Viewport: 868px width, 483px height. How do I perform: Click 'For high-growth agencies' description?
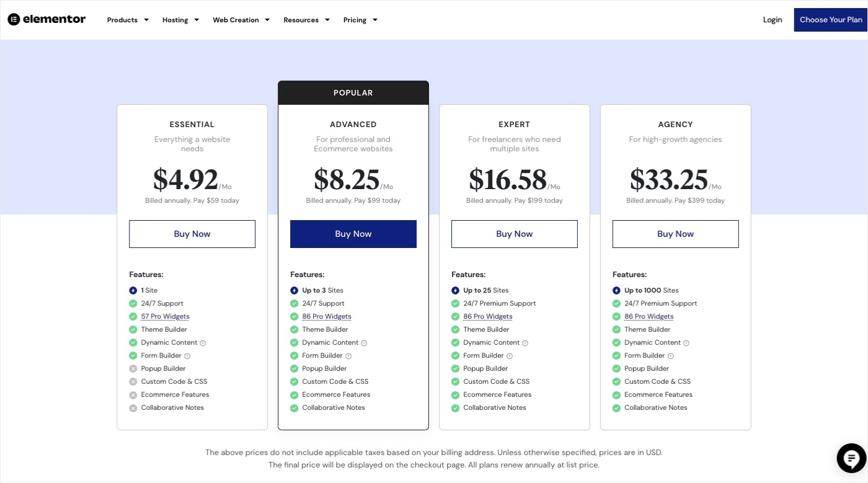(x=676, y=140)
